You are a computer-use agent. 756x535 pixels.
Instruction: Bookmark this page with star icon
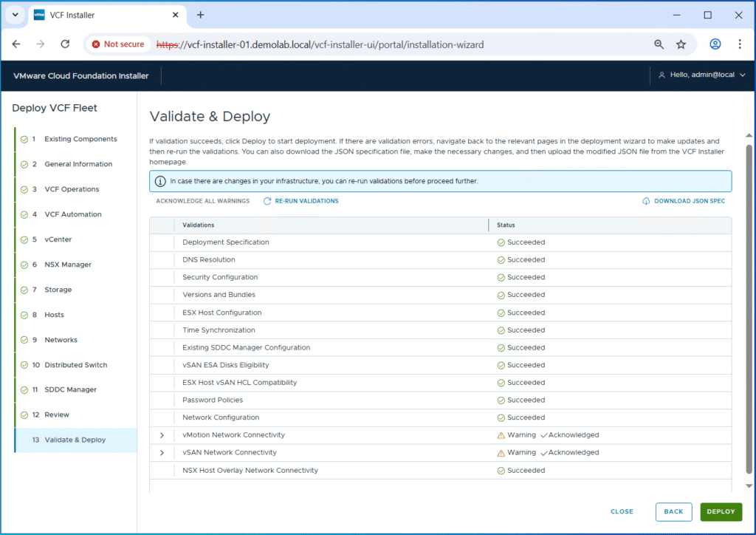tap(681, 44)
